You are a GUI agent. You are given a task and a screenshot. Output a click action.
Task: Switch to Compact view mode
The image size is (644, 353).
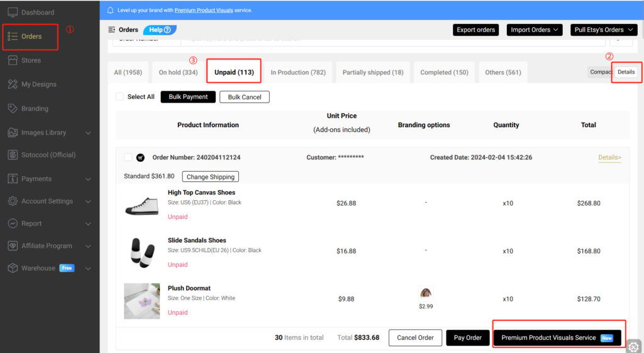[601, 72]
